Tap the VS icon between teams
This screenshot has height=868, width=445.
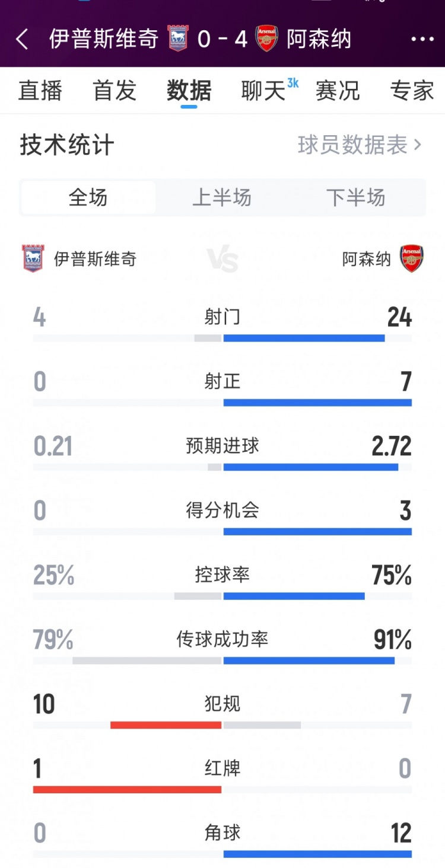(x=223, y=260)
